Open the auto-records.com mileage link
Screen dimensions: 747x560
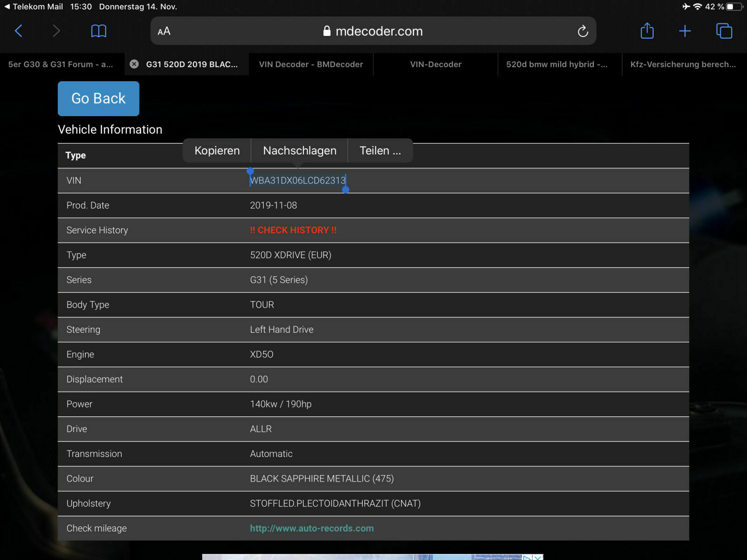pos(312,528)
